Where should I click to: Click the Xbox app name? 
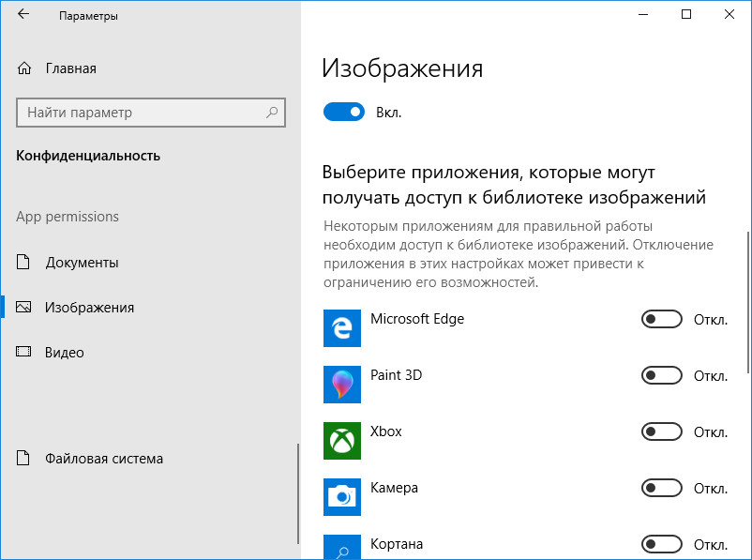click(385, 431)
